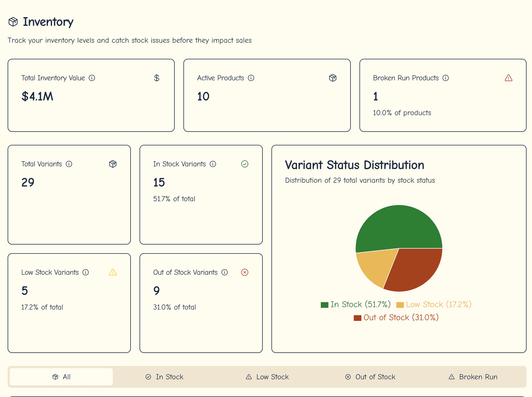
Task: Select the All filter tab
Action: (x=61, y=377)
